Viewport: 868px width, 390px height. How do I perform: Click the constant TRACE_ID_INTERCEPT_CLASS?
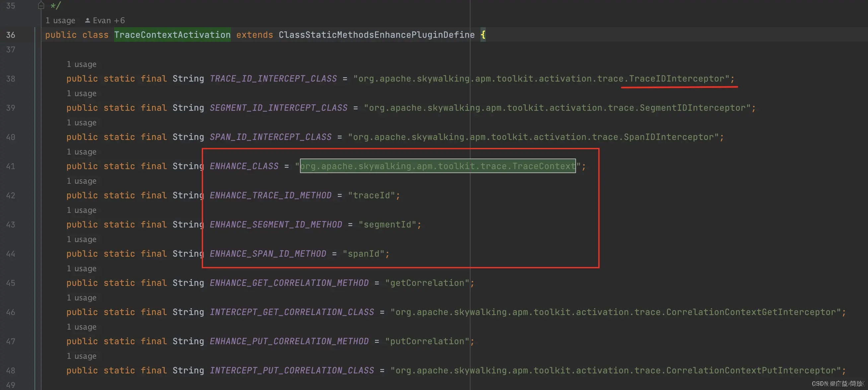click(273, 79)
